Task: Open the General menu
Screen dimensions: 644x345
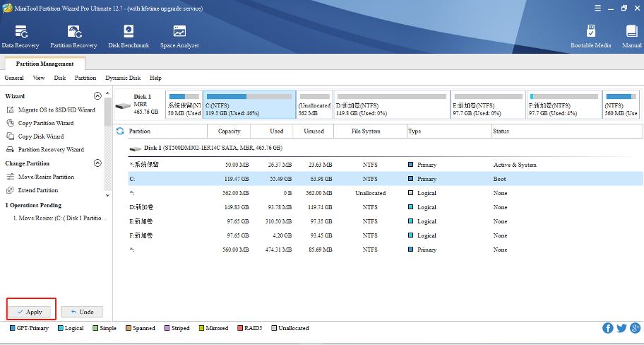Action: pos(14,78)
